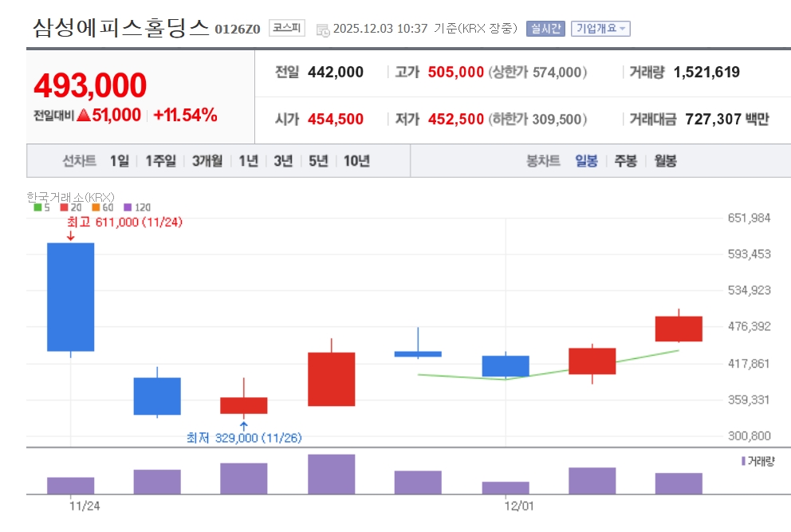
Task: Click the rightmost red candlestick
Action: [x=679, y=329]
